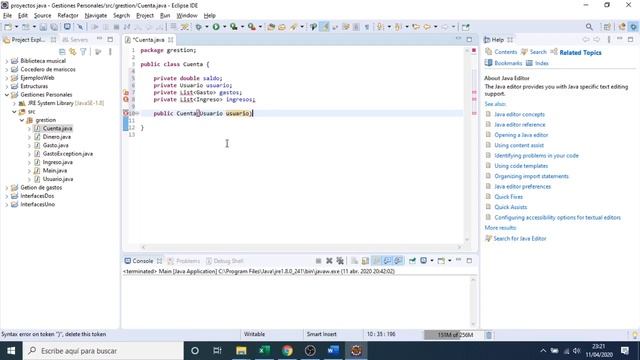The height and width of the screenshot is (360, 640).
Task: Click the Save All toolbar icon
Action: (x=54, y=27)
